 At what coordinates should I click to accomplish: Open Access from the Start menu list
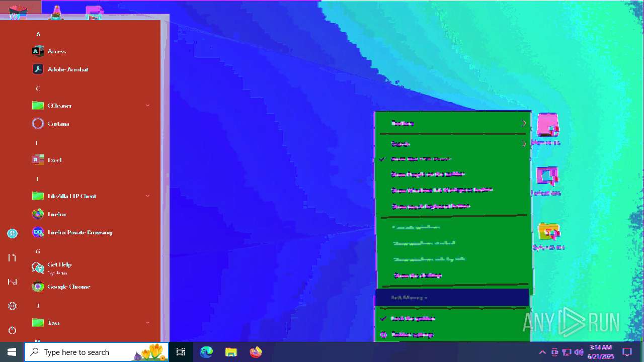[91, 51]
